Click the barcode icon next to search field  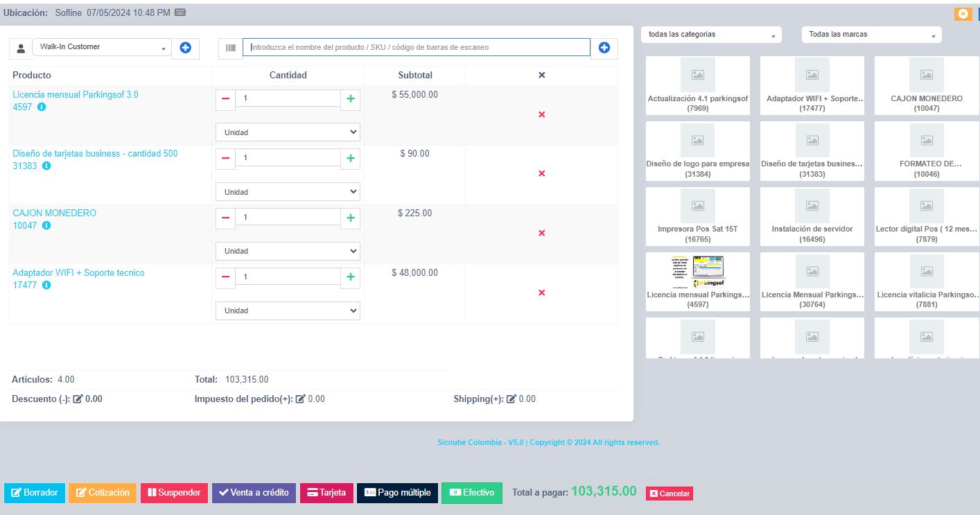pos(230,48)
